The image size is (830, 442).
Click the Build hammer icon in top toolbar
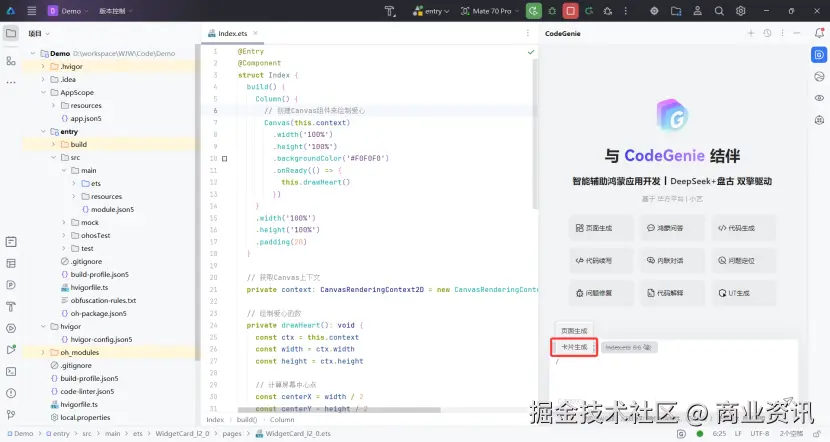(x=390, y=11)
